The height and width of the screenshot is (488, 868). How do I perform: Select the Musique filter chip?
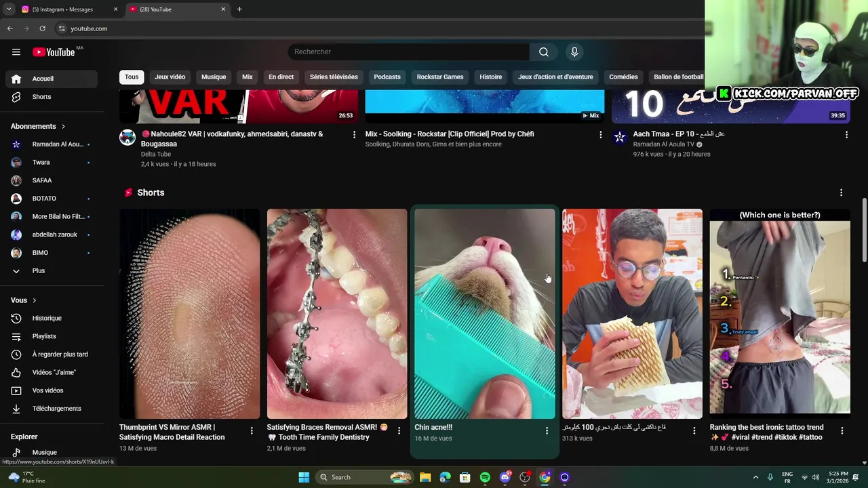click(214, 77)
